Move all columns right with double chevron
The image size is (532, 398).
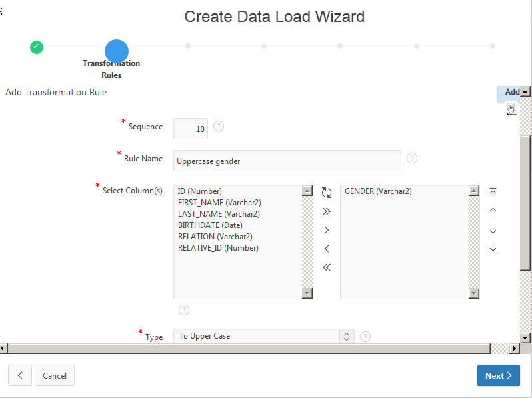[327, 212]
